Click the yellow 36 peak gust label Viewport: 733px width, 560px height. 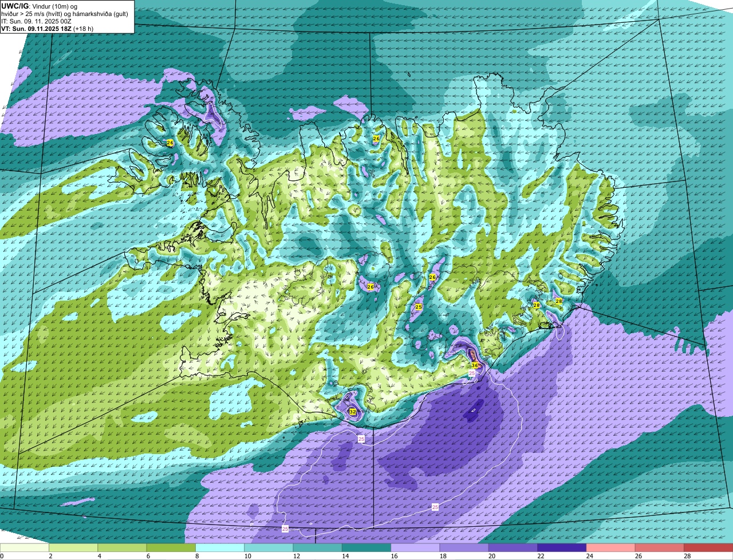(475, 365)
